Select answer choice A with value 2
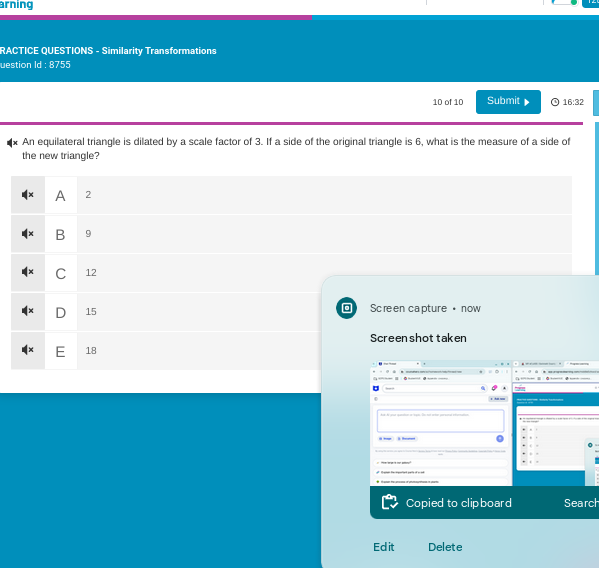Image resolution: width=599 pixels, height=568 pixels. [x=291, y=195]
